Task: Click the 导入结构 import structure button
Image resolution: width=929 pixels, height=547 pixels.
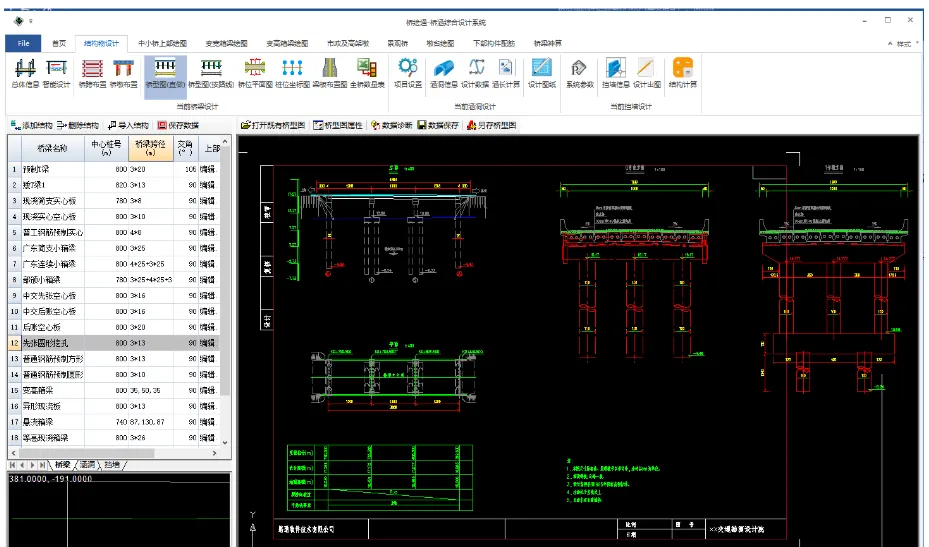Action: [x=128, y=125]
